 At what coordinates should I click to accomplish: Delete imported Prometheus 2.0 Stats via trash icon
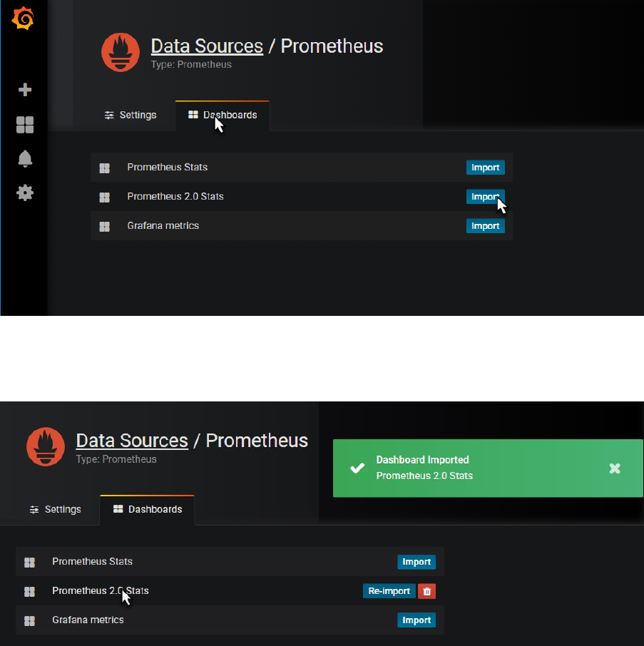pyautogui.click(x=426, y=591)
